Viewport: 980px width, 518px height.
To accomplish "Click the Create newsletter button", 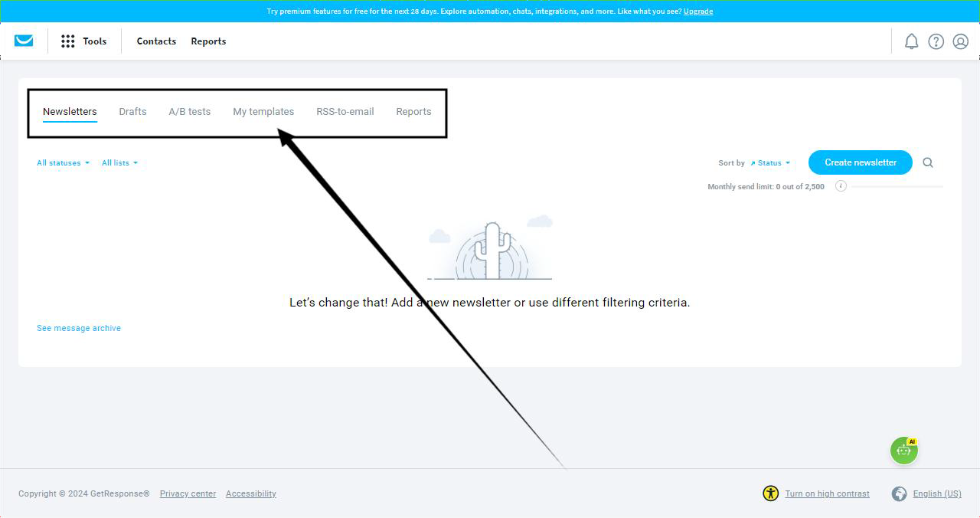I will [x=860, y=162].
